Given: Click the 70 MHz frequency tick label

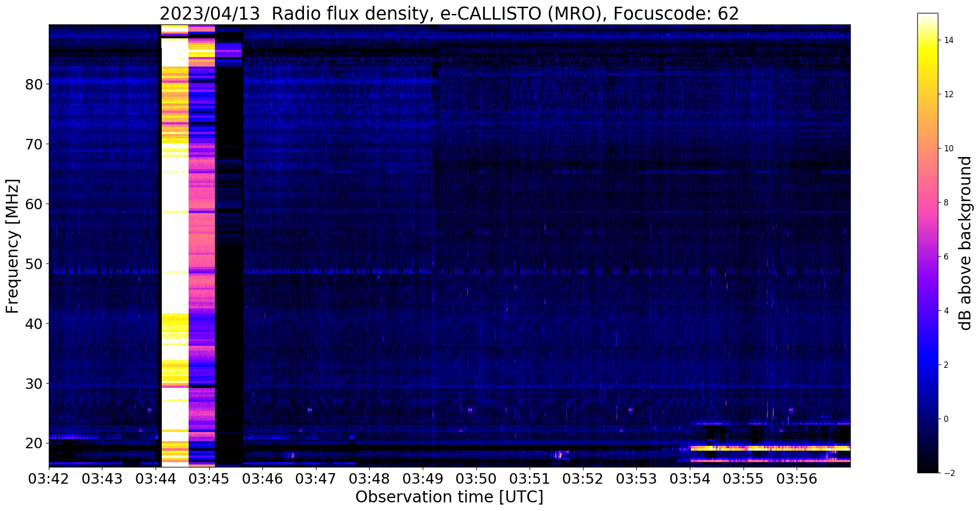Looking at the screenshot, I should pos(34,144).
